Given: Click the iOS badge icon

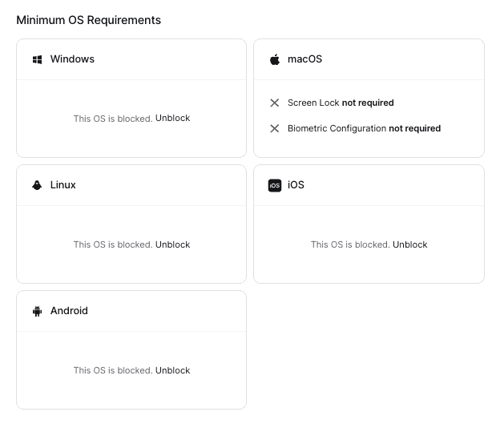Looking at the screenshot, I should tap(275, 185).
